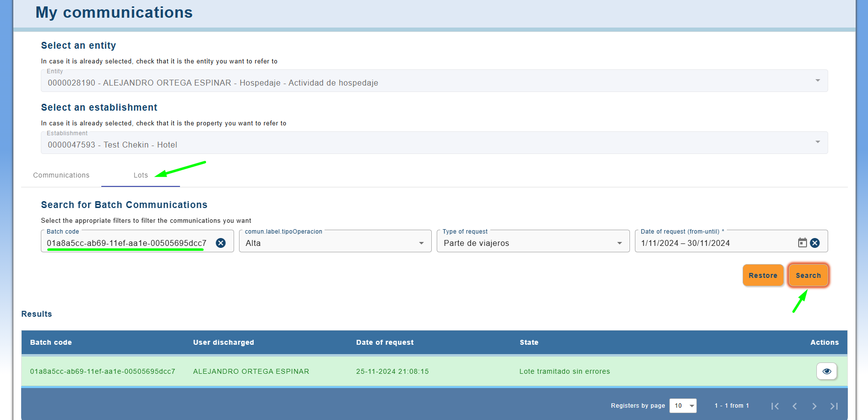Image resolution: width=868 pixels, height=420 pixels.
Task: Change Registers by page count
Action: tap(683, 406)
